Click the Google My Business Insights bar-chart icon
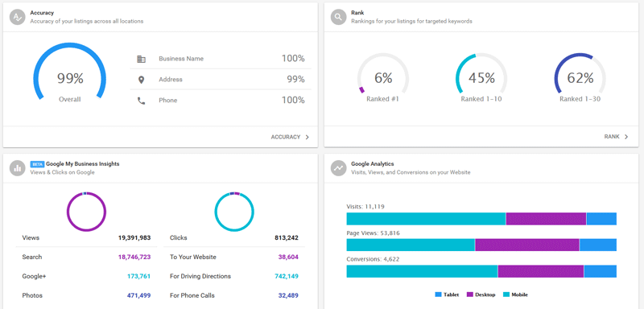The image size is (644, 309). 17,168
